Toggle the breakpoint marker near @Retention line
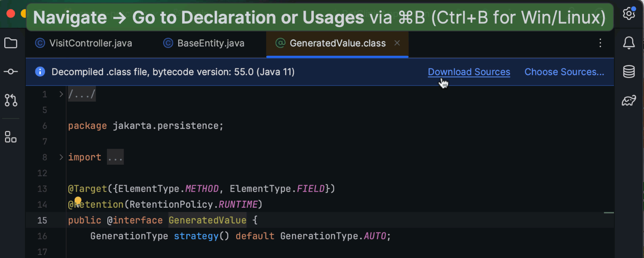This screenshot has width=644, height=258. [78, 200]
